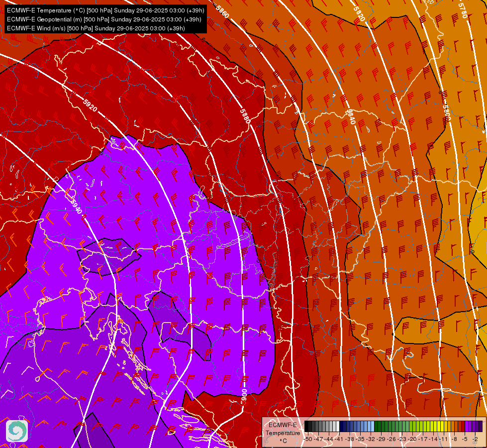Click the 5800 geopotential contour label
Image resolution: width=487 pixels, height=448 pixels.
coord(446,113)
